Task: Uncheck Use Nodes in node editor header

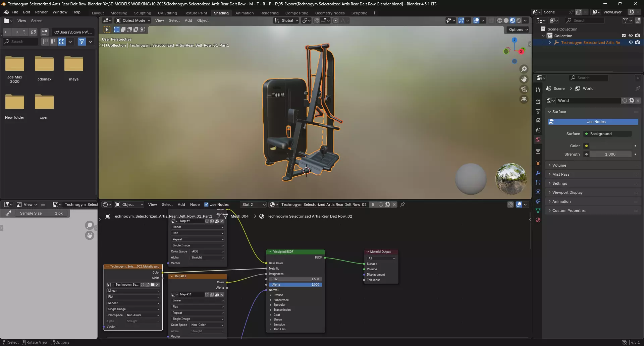Action: (206, 205)
